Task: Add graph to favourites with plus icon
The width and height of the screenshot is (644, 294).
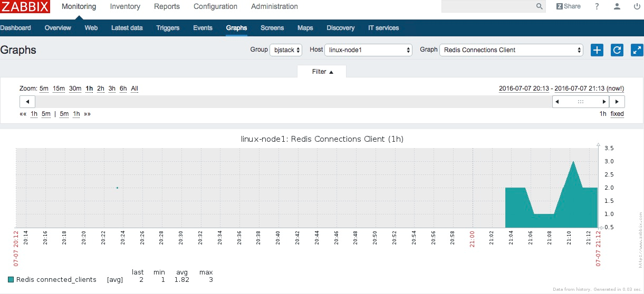Action: [x=597, y=50]
